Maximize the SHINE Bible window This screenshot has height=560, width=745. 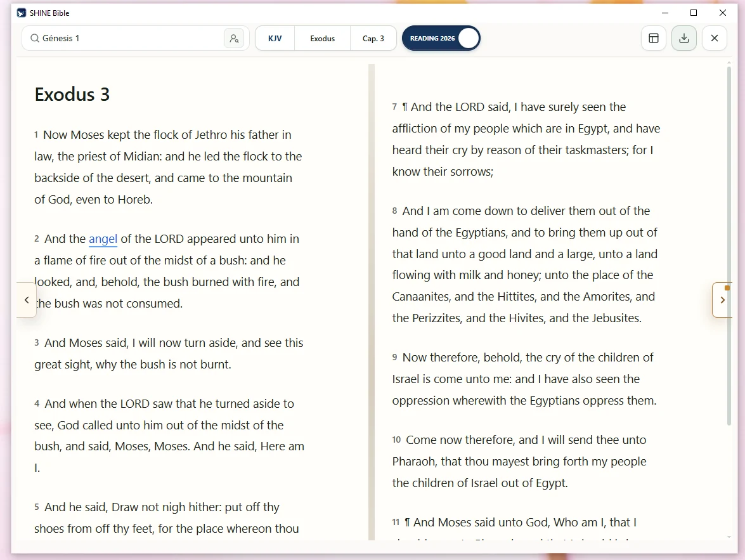tap(694, 13)
